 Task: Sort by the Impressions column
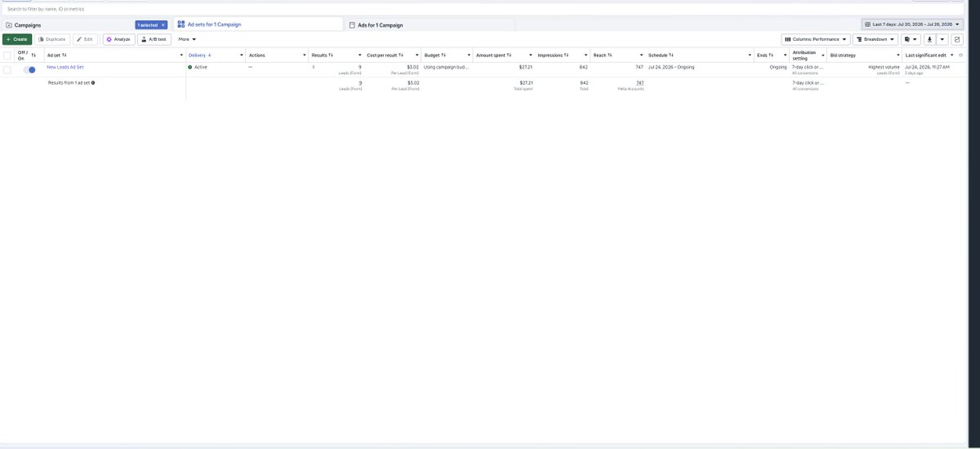pyautogui.click(x=553, y=55)
